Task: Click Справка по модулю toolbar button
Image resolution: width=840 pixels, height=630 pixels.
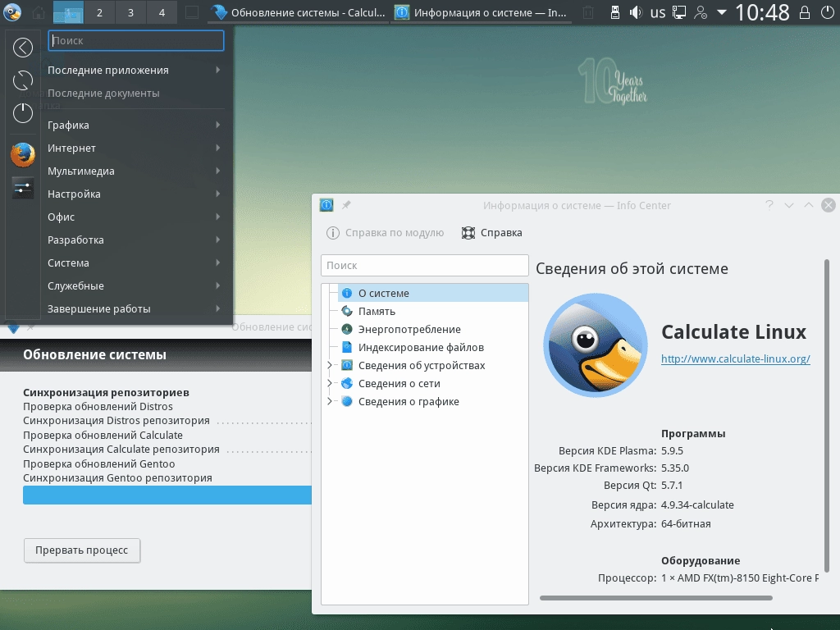Action: pyautogui.click(x=386, y=232)
